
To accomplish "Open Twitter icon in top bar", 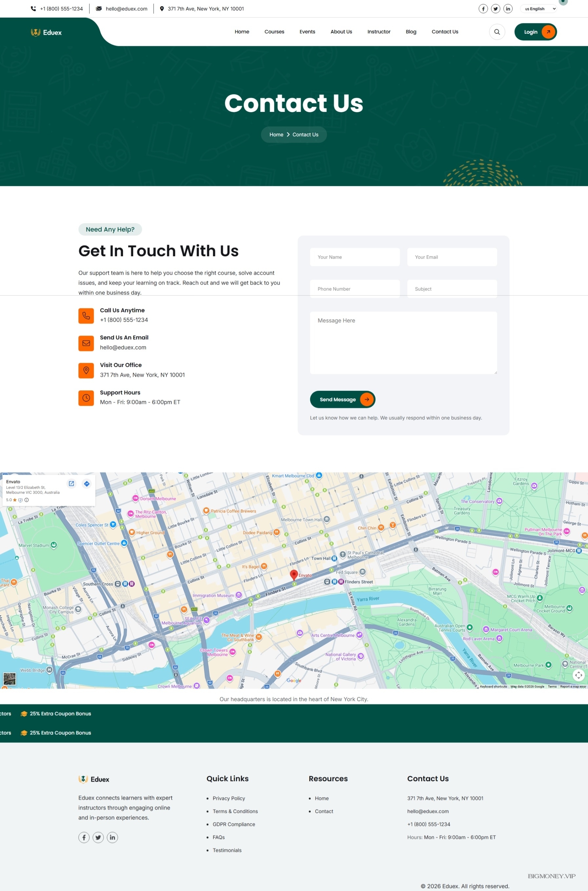I will 495,9.
